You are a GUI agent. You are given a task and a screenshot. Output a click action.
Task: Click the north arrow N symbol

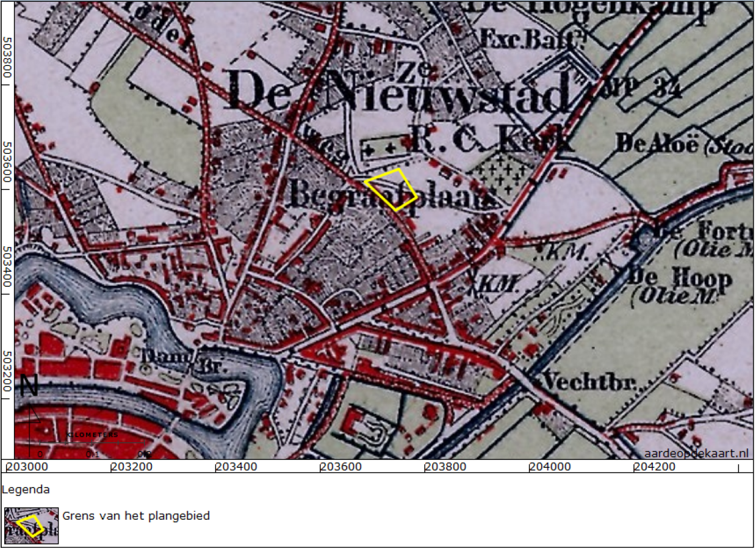click(29, 387)
